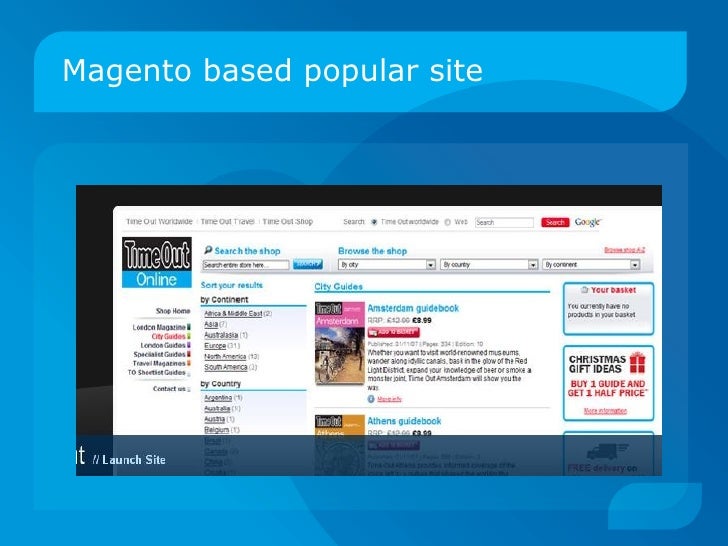Open Specialist Guides category

click(x=159, y=354)
